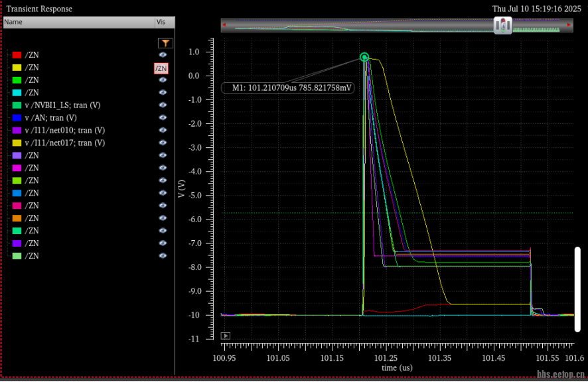The width and height of the screenshot is (588, 382).
Task: Click the date stamp Thu Jul 10 15:19:16 2025
Action: (x=537, y=9)
